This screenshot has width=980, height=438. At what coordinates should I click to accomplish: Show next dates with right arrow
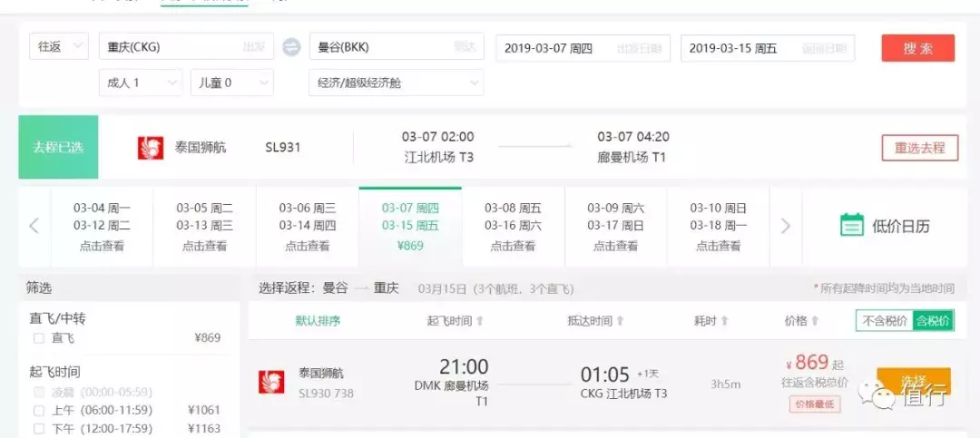click(786, 226)
